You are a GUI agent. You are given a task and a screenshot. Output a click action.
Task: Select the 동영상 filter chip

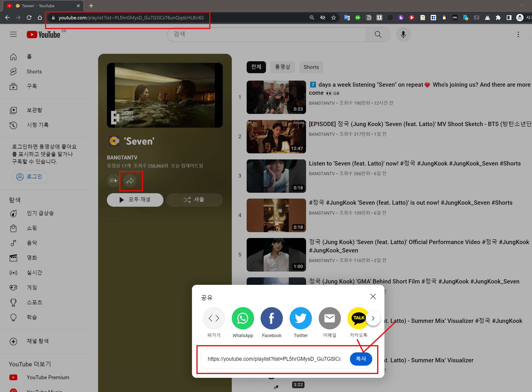(282, 67)
